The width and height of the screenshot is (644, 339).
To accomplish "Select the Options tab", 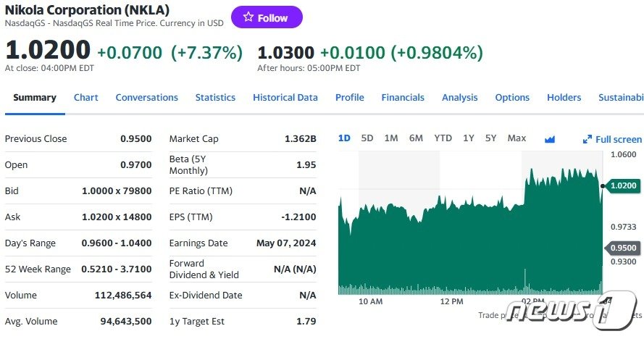I will pyautogui.click(x=512, y=97).
